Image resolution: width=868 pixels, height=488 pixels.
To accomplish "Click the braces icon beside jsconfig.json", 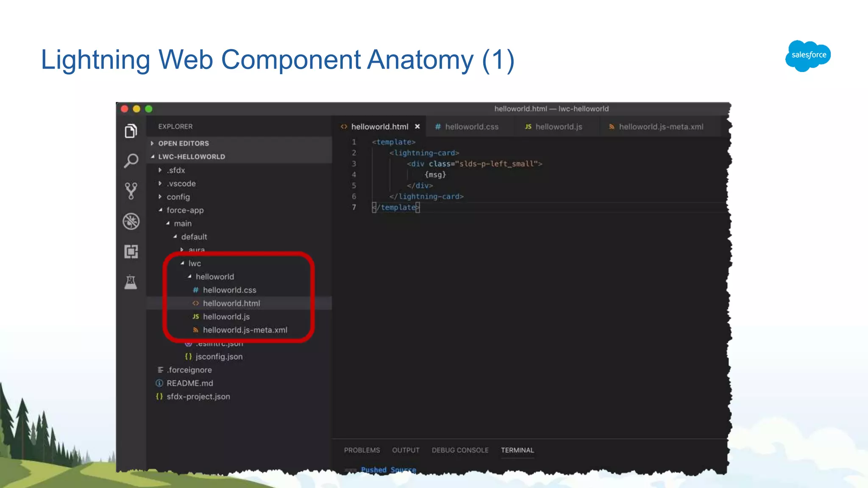I will pyautogui.click(x=188, y=357).
